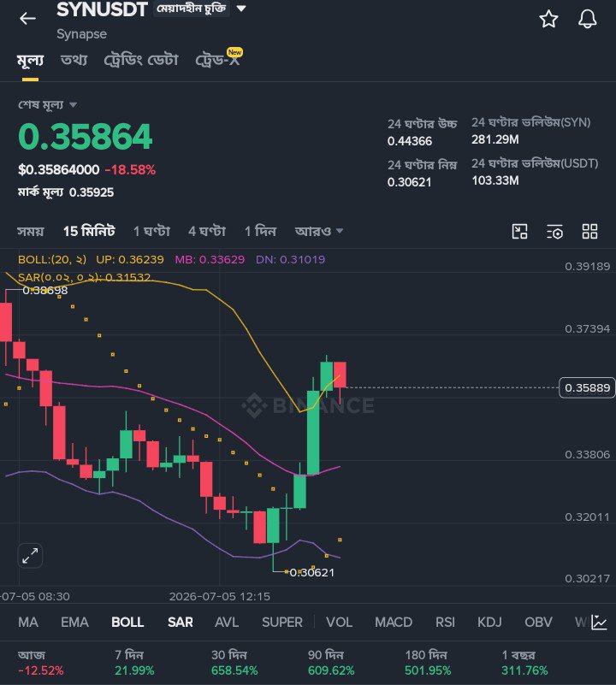Image resolution: width=616 pixels, height=685 pixels.
Task: Open chart indicator settings icon
Action: click(554, 231)
